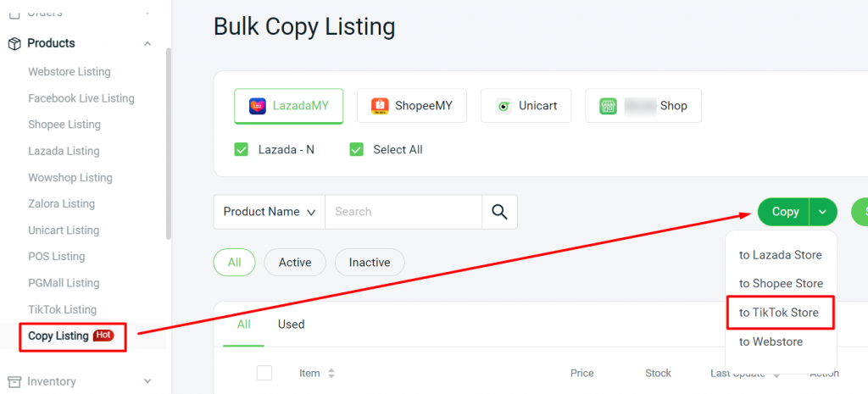Focus the Search text field

tap(403, 211)
